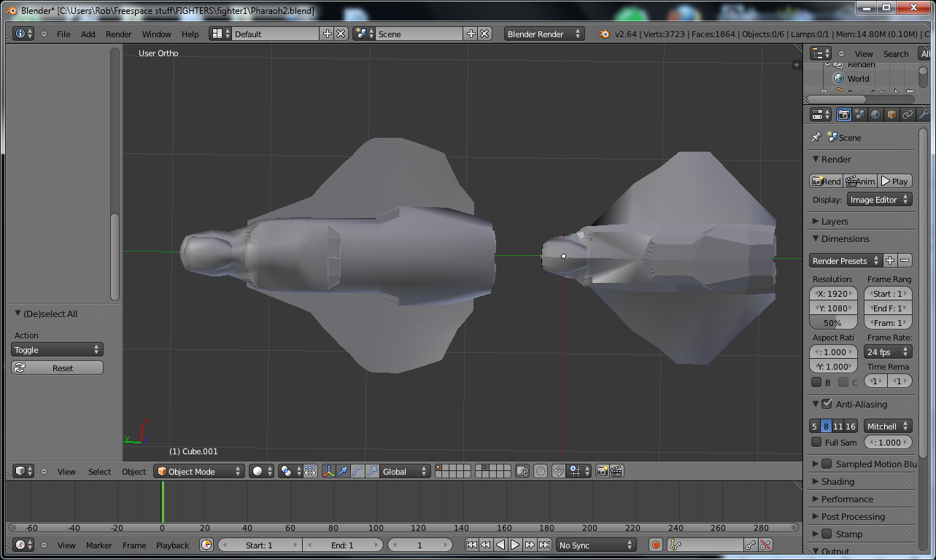Open the Object Mode dropdown

[198, 472]
